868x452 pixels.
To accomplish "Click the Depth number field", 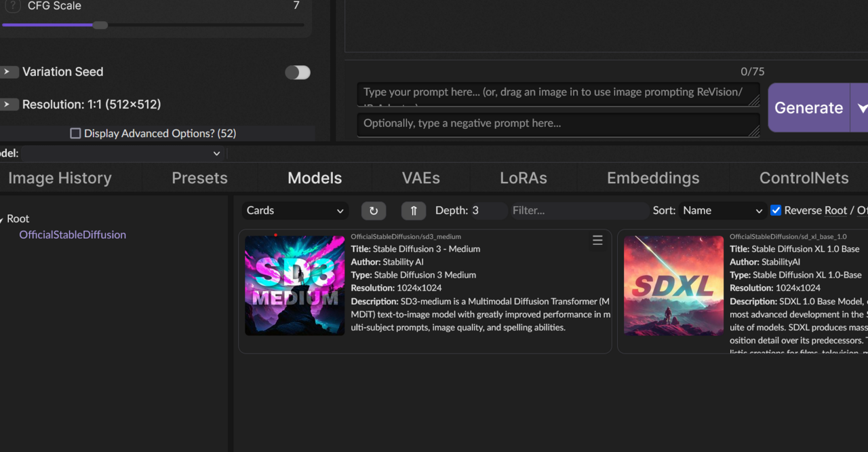I will [x=488, y=210].
